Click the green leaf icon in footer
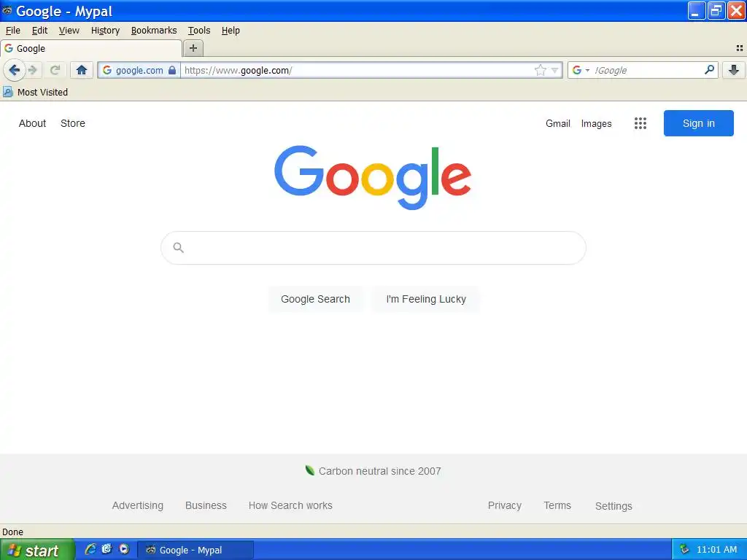Image resolution: width=747 pixels, height=560 pixels. (309, 470)
